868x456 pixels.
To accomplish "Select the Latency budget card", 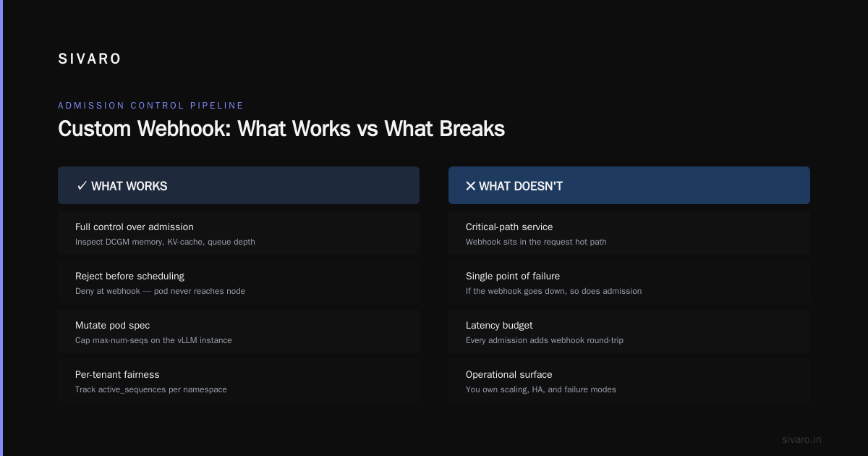I will pos(629,332).
